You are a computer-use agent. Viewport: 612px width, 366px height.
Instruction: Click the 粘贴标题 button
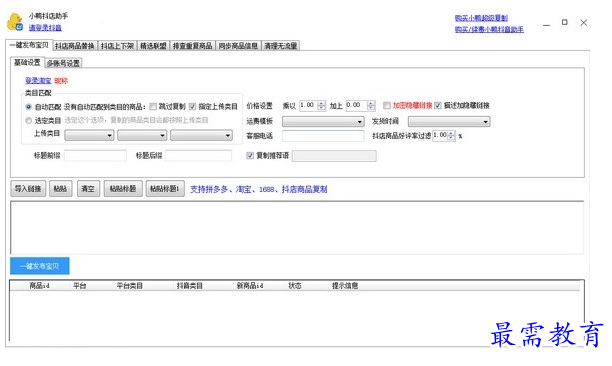[x=123, y=189]
